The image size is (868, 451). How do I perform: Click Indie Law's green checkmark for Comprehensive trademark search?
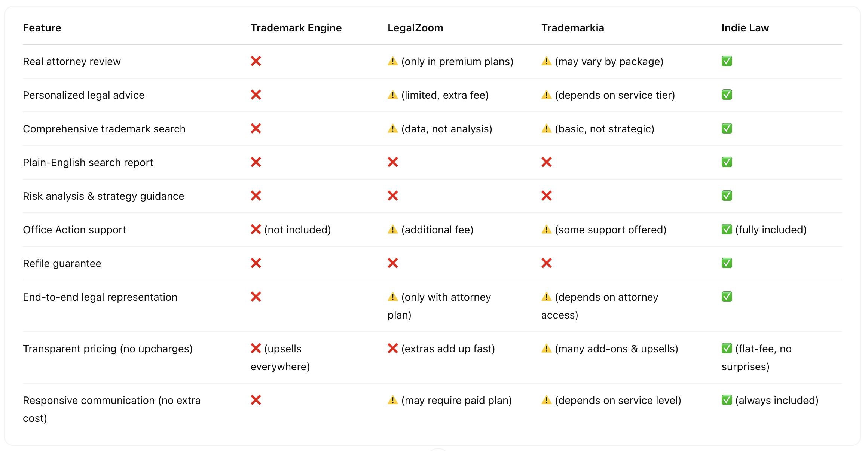(x=727, y=128)
